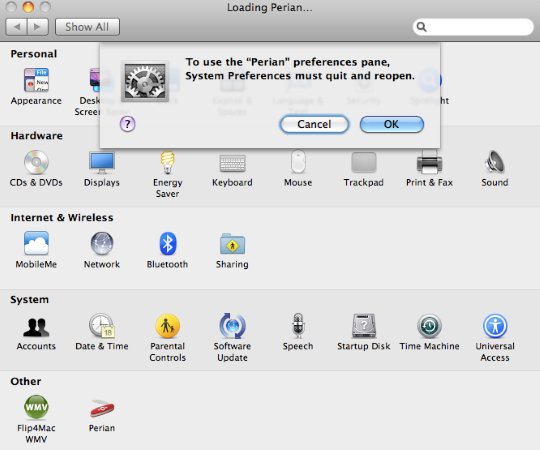The image size is (540, 450).
Task: Open dialog help question mark
Action: point(127,124)
